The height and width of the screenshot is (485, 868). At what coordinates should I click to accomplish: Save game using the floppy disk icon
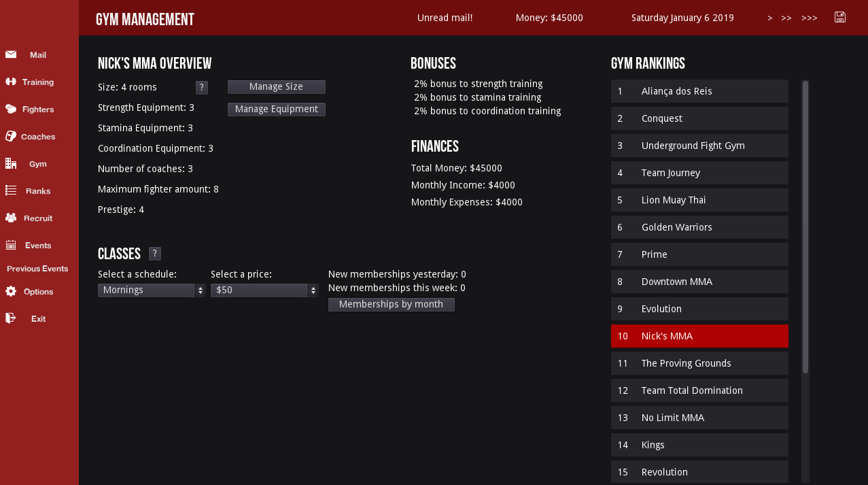click(x=840, y=17)
